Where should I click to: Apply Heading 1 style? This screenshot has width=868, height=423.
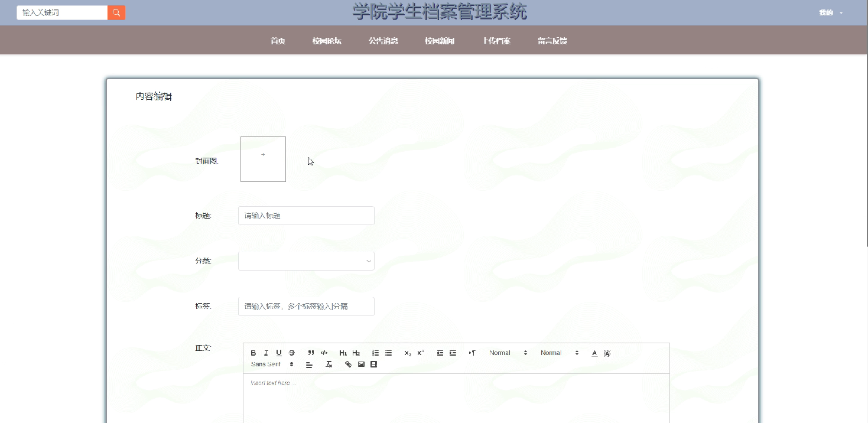[343, 353]
